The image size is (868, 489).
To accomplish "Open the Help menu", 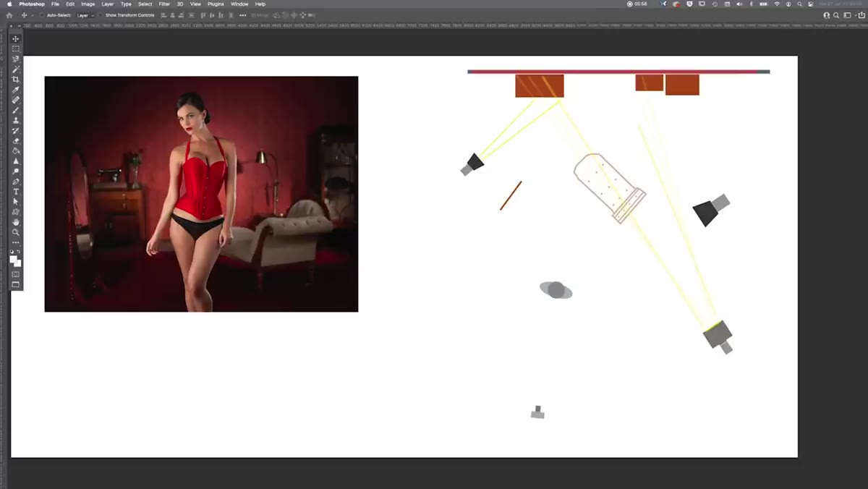I will pyautogui.click(x=260, y=4).
